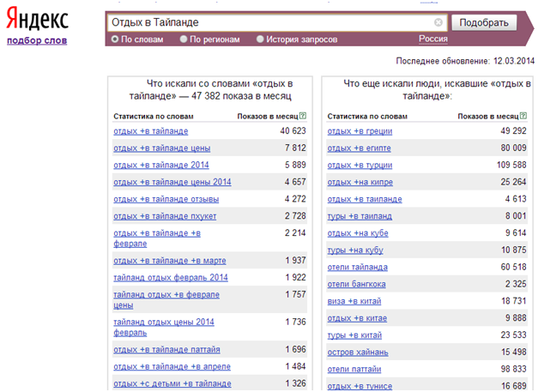
Task: Click the value 7 812
Action: tap(295, 148)
